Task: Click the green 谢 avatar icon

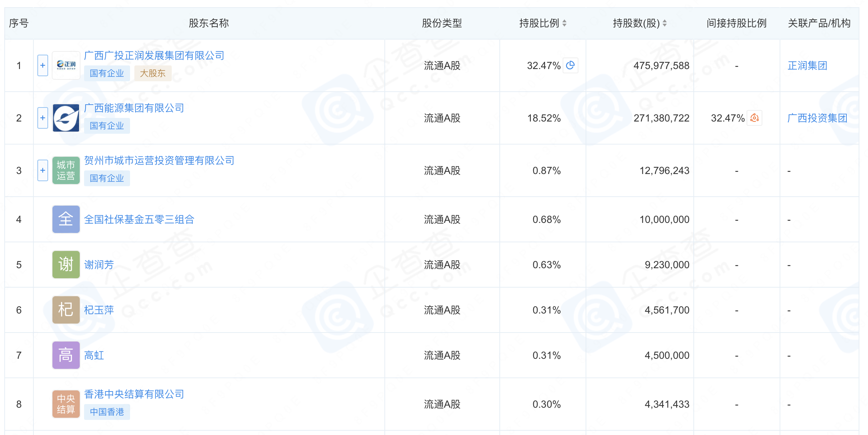Action: [x=66, y=265]
